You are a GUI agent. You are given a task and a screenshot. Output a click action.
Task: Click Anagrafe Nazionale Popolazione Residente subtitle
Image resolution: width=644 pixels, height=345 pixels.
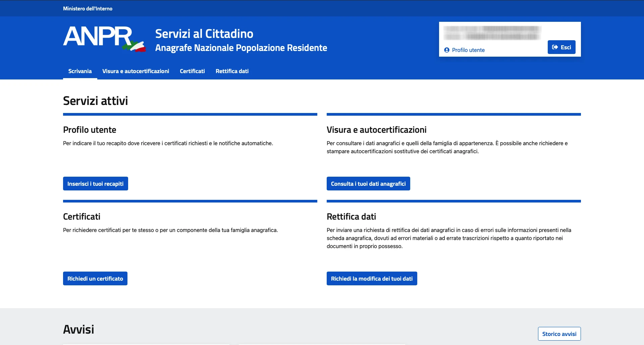click(x=241, y=48)
